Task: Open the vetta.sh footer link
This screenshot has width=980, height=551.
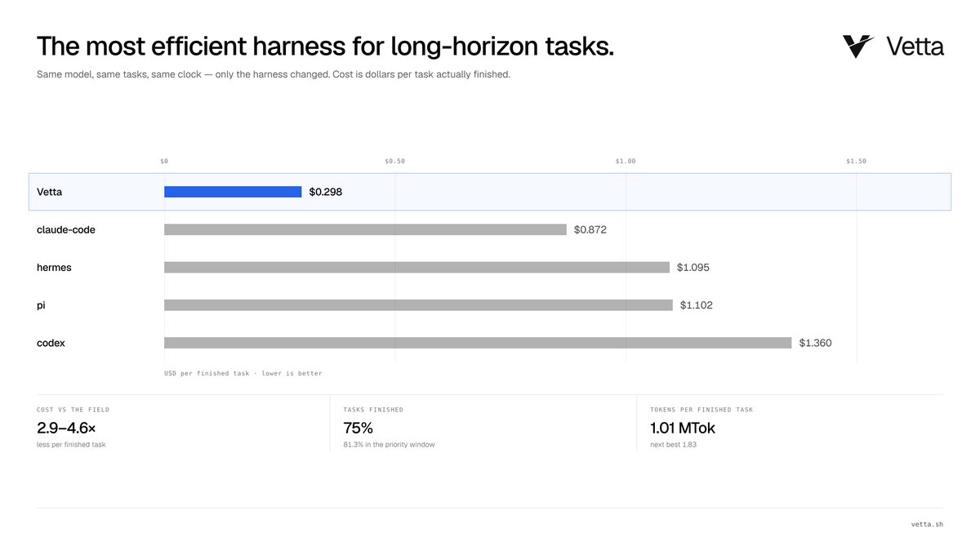Action: pyautogui.click(x=927, y=524)
